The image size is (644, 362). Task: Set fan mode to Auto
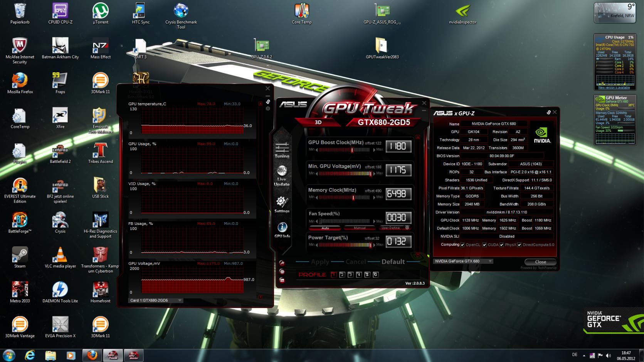325,228
